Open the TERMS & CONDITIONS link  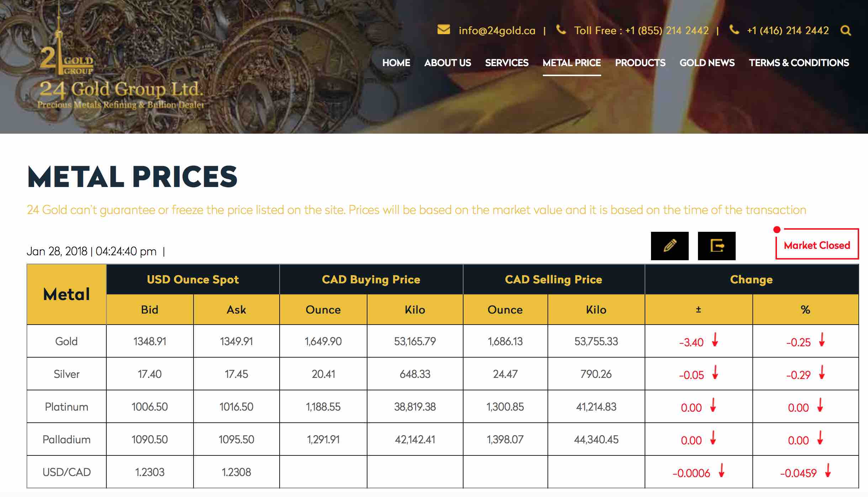799,63
